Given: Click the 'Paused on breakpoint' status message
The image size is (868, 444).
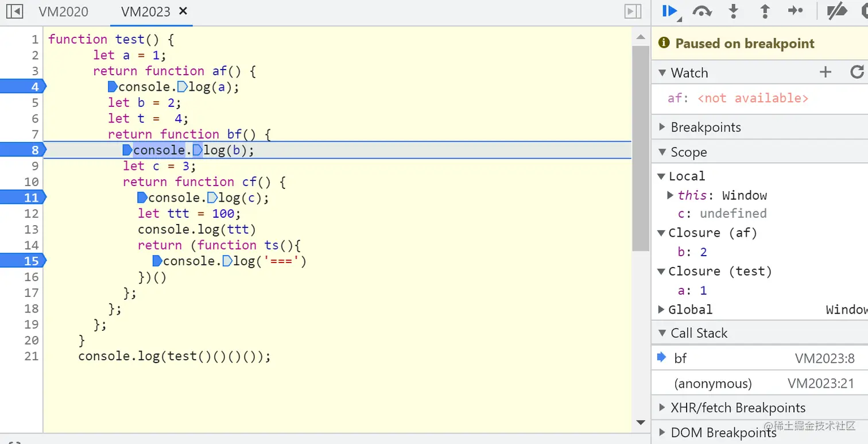Looking at the screenshot, I should (x=745, y=44).
